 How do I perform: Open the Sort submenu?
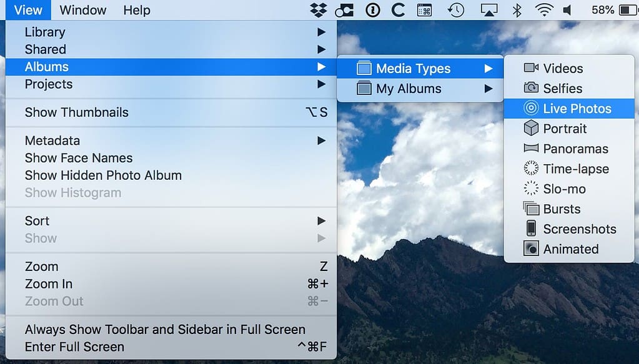(x=37, y=220)
